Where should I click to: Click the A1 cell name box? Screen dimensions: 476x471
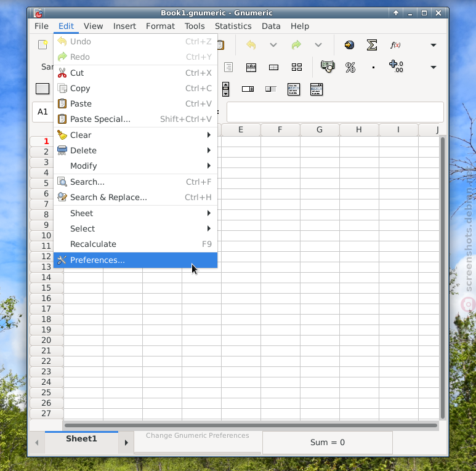click(x=43, y=111)
